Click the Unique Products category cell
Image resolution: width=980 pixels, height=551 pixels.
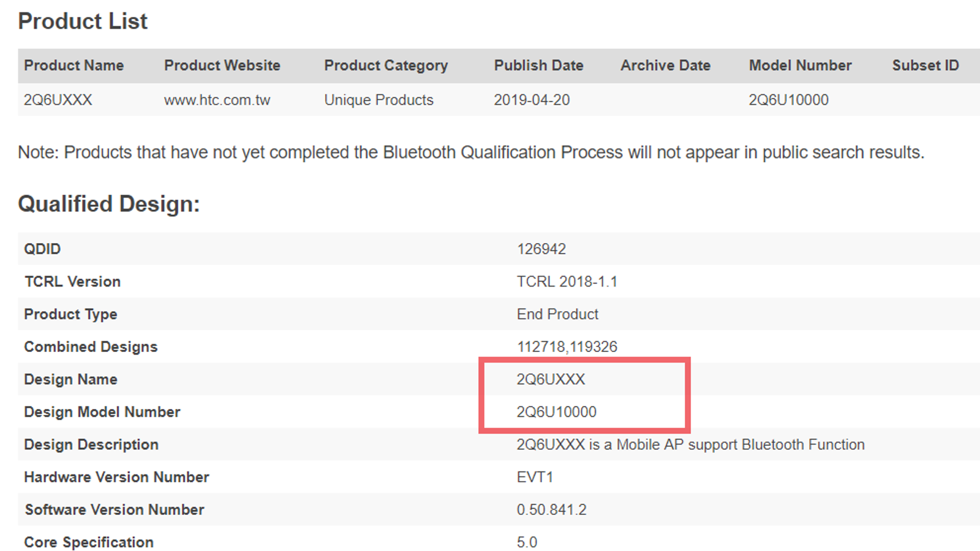379,100
